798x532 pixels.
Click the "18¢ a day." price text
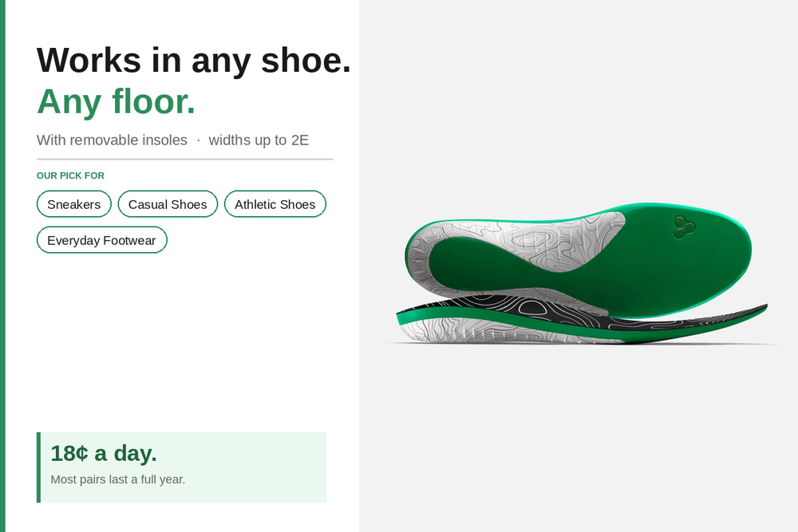104,453
